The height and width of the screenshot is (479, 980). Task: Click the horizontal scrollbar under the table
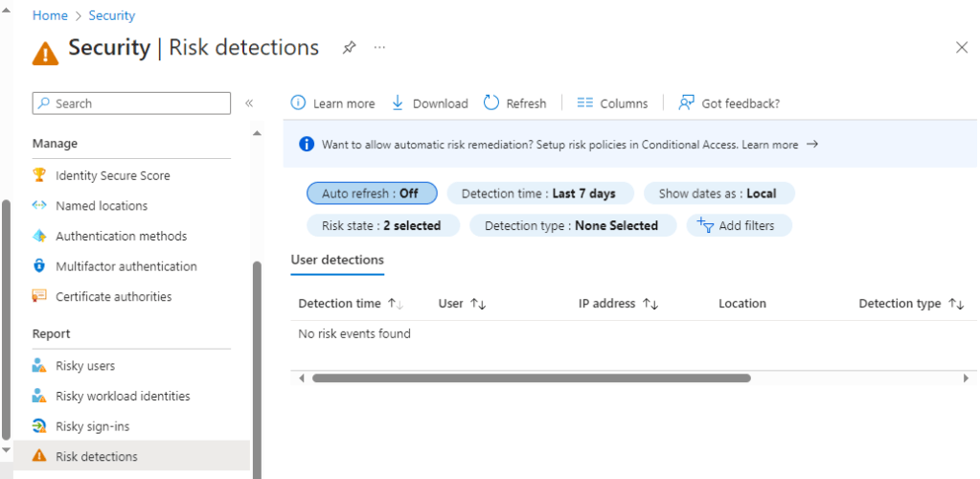[x=531, y=378]
